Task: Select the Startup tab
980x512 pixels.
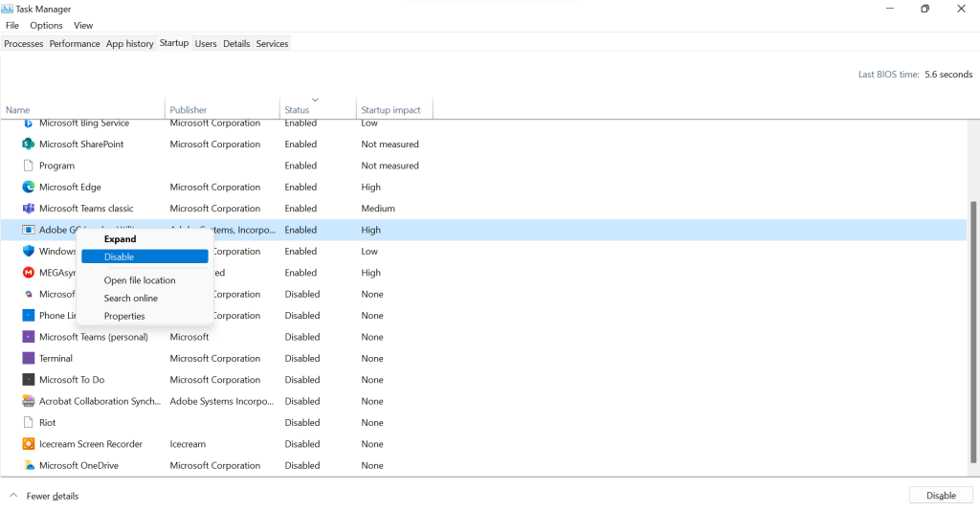Action: (x=174, y=43)
